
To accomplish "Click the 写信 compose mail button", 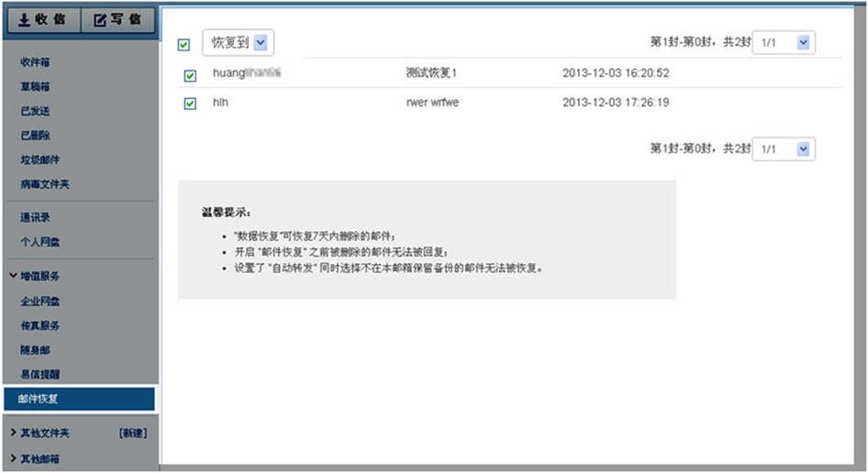I will (117, 20).
